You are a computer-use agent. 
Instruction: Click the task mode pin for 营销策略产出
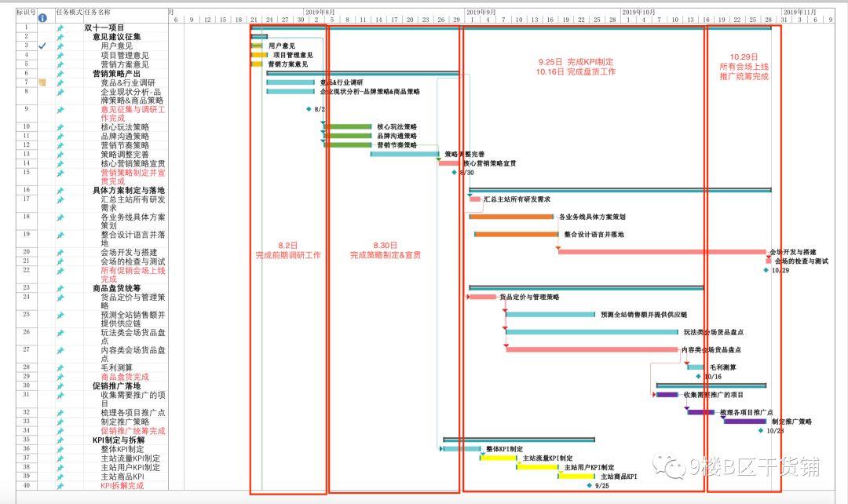[x=60, y=74]
